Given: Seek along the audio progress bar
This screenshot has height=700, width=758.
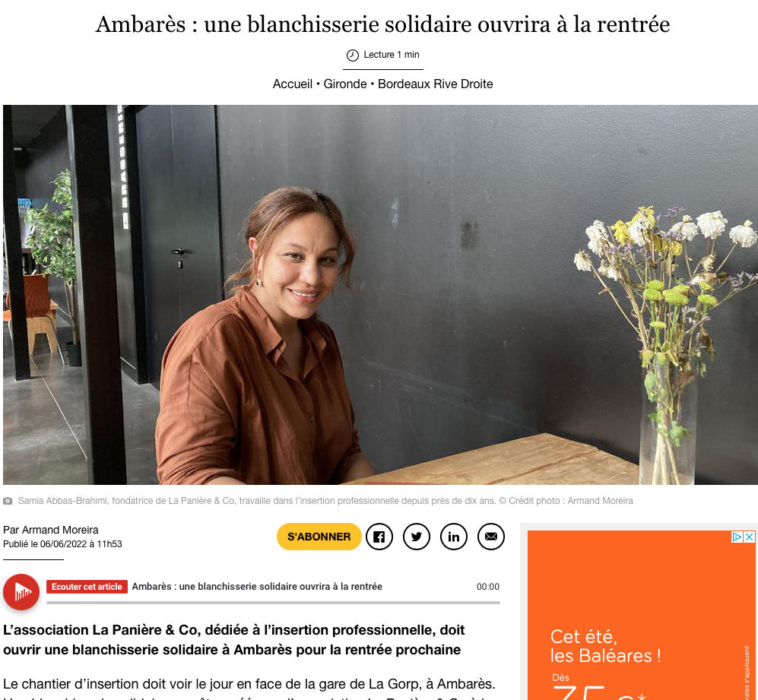Looking at the screenshot, I should pos(273,603).
